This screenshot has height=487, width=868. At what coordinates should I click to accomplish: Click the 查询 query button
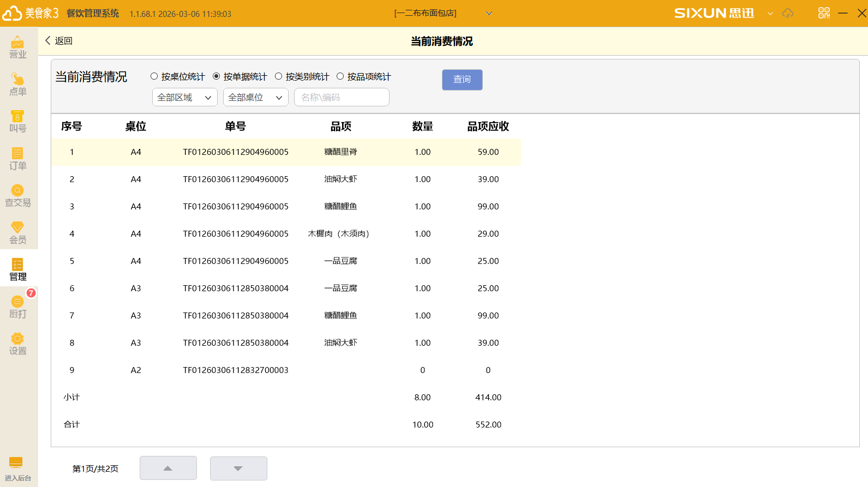[x=462, y=80]
